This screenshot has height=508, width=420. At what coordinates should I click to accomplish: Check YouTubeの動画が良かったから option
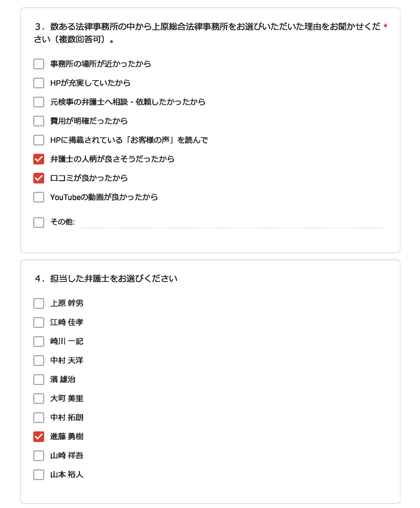39,197
